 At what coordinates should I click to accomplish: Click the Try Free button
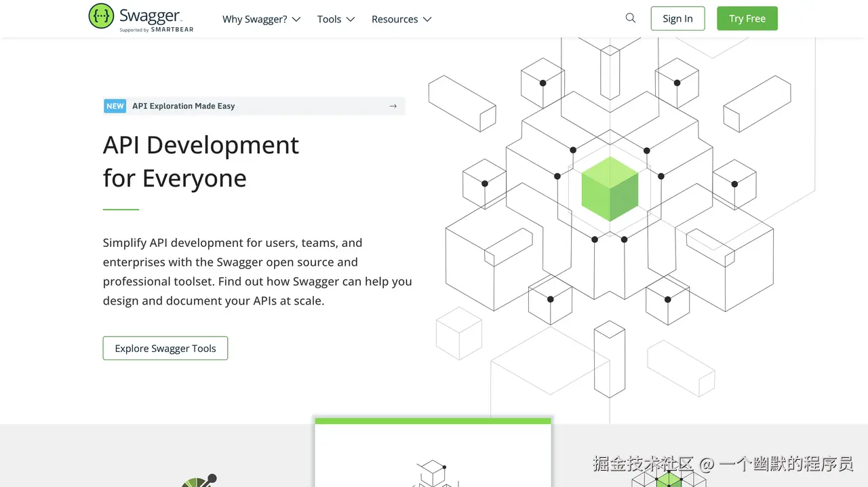click(747, 18)
